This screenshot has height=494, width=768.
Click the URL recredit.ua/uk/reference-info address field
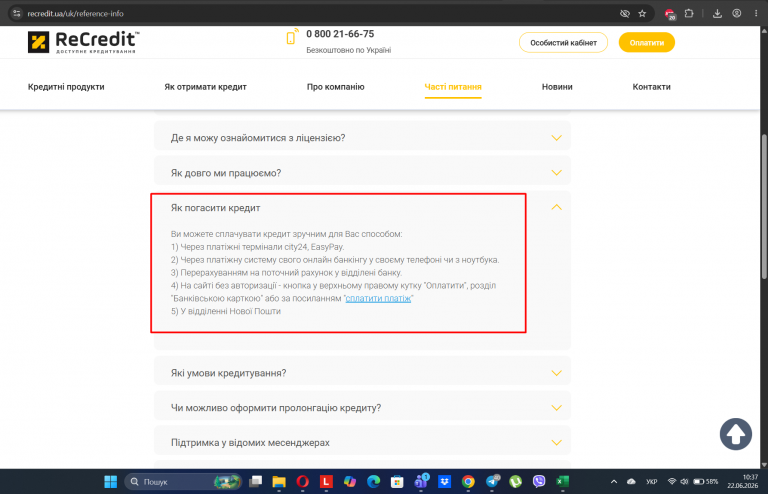tap(75, 14)
